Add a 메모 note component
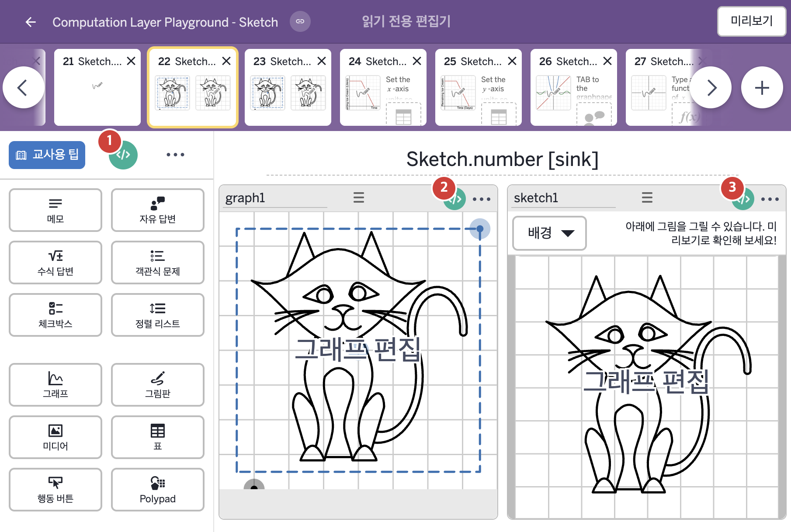Image resolution: width=791 pixels, height=532 pixels. pyautogui.click(x=56, y=210)
